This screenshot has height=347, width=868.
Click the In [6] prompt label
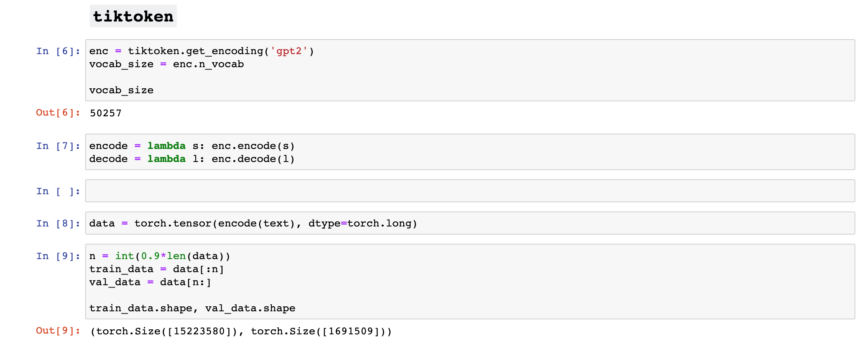tap(58, 51)
